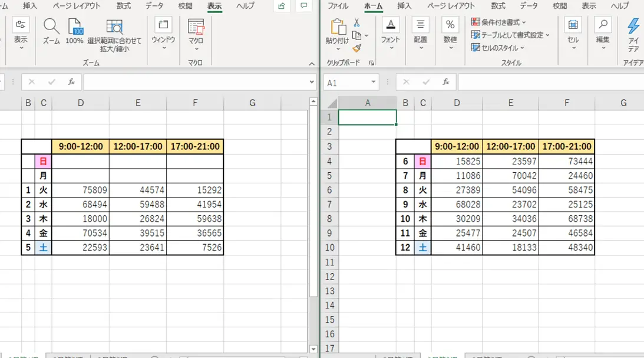Open Ideas (アイデア) lightning icon
The image size is (644, 358).
633,27
